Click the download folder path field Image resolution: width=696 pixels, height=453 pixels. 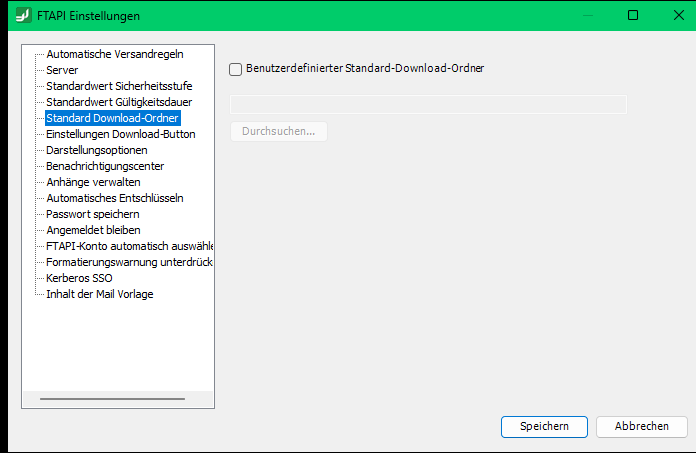(428, 105)
